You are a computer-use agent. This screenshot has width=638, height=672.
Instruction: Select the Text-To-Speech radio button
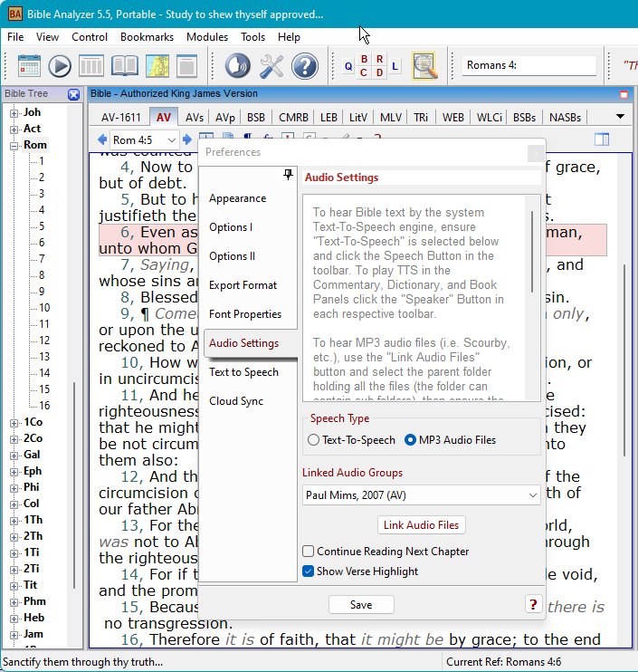pyautogui.click(x=314, y=440)
